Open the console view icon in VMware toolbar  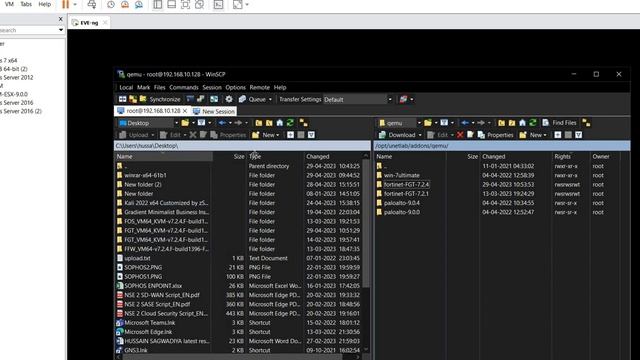click(x=218, y=4)
